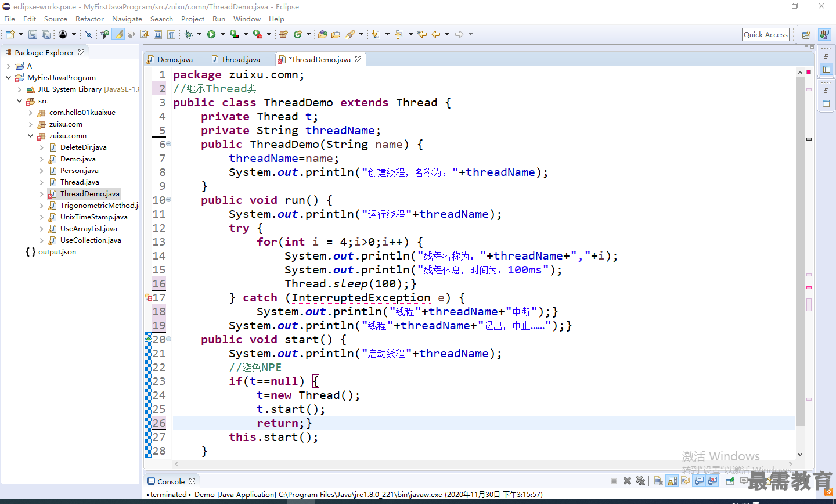Click the editor scroll-down arrow

(x=801, y=455)
